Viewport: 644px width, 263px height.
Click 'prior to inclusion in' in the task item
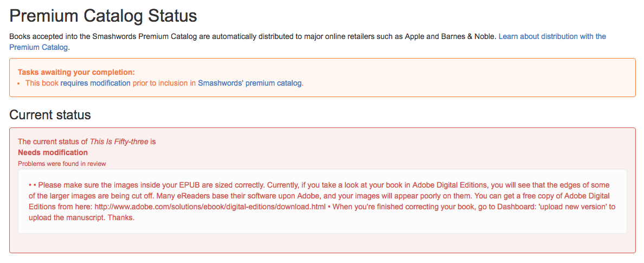[x=164, y=83]
